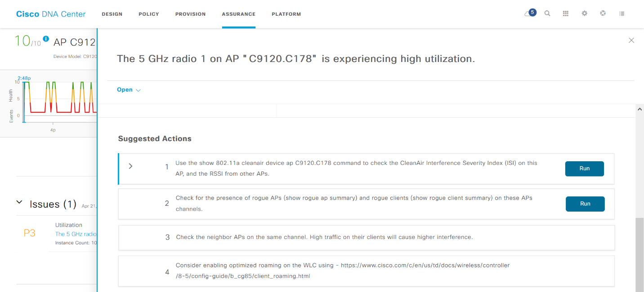The height and width of the screenshot is (292, 644).
Task: Click the info icon beside health score
Action: [46, 39]
